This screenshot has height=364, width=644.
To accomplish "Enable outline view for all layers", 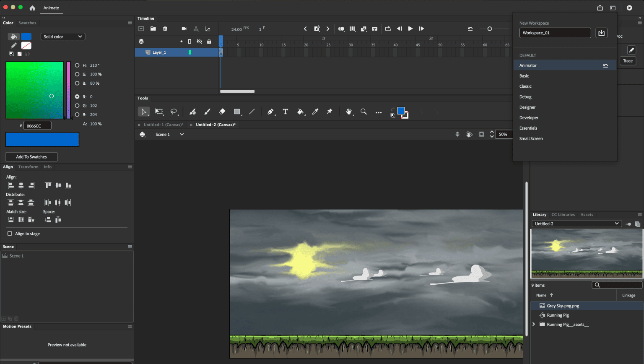I will (x=190, y=41).
